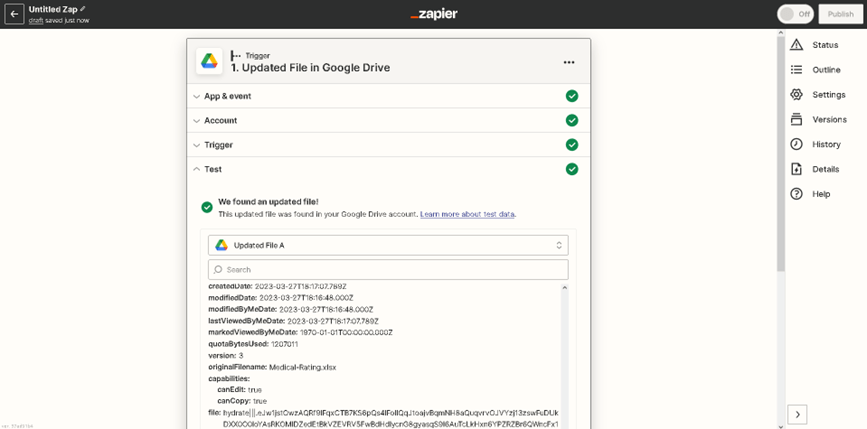Click the quotaBytesUsed value 1207011
Screen dimensions: 867x429
[285, 344]
